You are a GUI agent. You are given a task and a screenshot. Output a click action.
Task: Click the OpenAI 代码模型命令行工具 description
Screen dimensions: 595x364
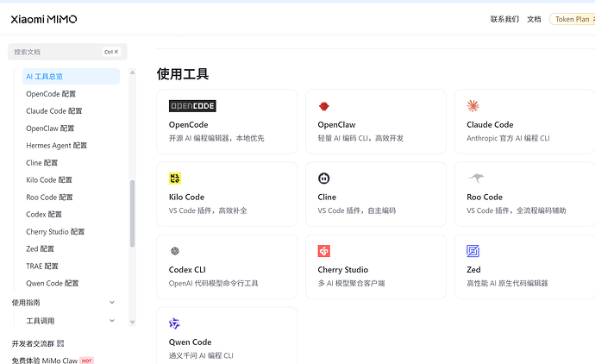[x=213, y=283]
